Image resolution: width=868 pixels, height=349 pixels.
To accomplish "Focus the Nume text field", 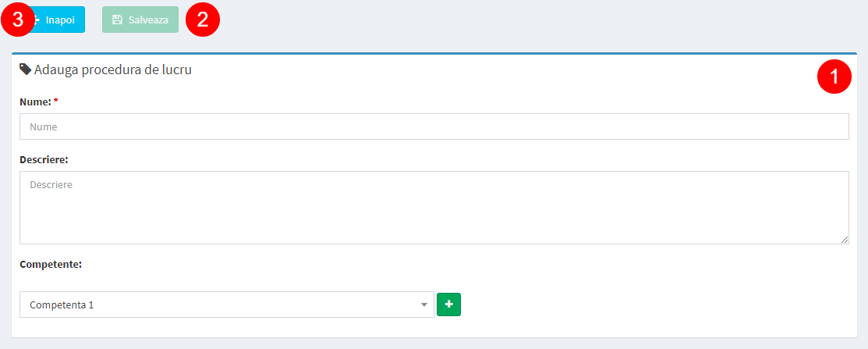I will pos(434,126).
